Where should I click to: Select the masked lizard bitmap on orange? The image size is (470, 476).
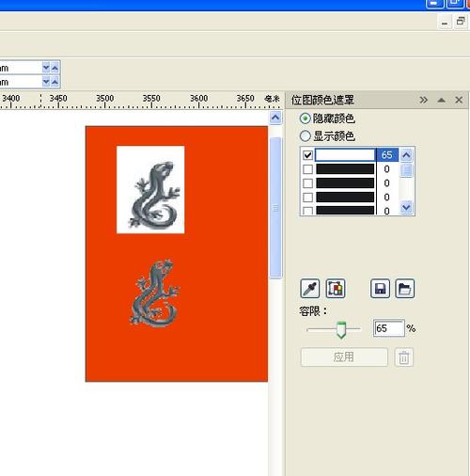point(154,294)
